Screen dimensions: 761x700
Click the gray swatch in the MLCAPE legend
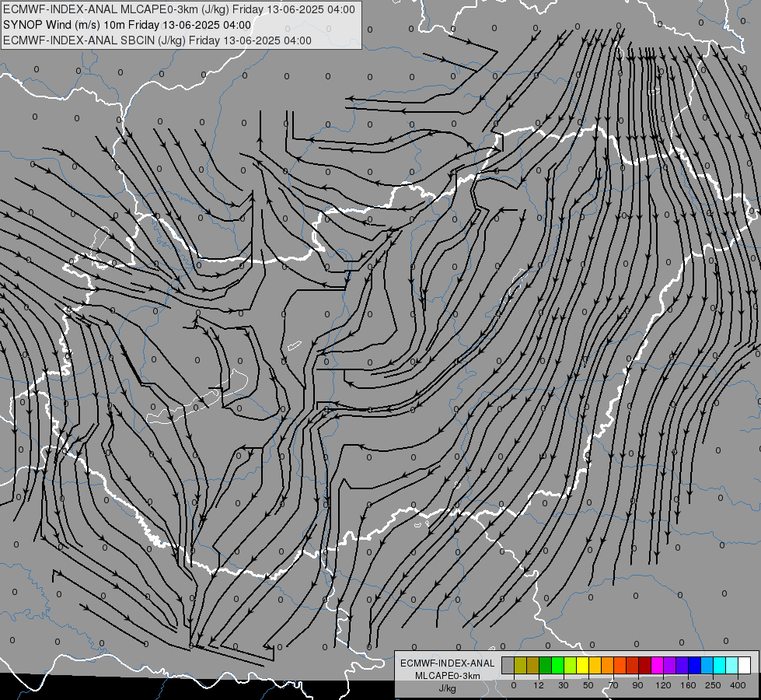pyautogui.click(x=508, y=665)
